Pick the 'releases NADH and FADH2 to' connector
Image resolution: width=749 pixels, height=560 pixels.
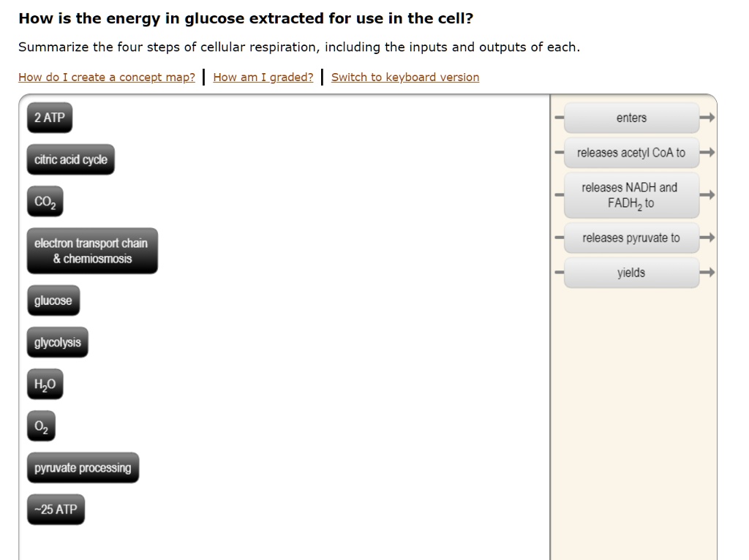(631, 195)
